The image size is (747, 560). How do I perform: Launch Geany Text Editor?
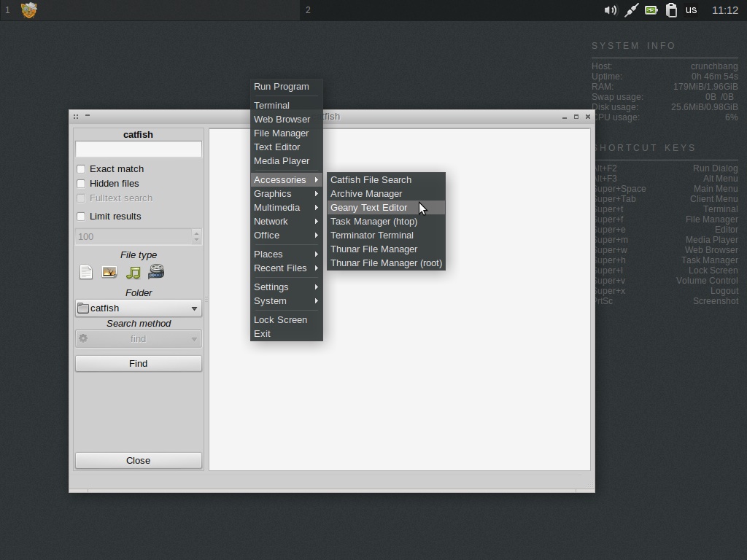(386, 208)
